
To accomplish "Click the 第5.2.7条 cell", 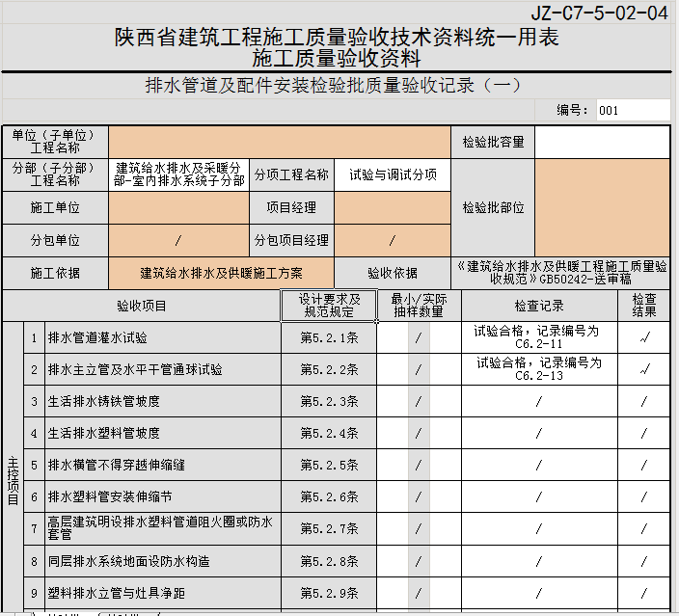I will click(329, 528).
